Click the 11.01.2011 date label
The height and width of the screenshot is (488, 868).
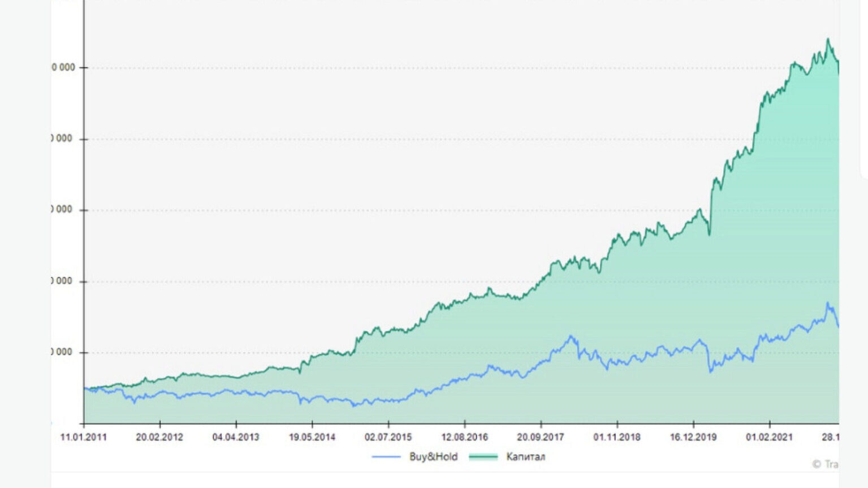[83, 437]
